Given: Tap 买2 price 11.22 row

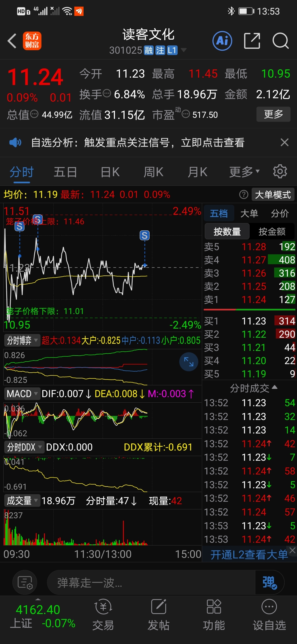Looking at the screenshot, I should coord(250,334).
